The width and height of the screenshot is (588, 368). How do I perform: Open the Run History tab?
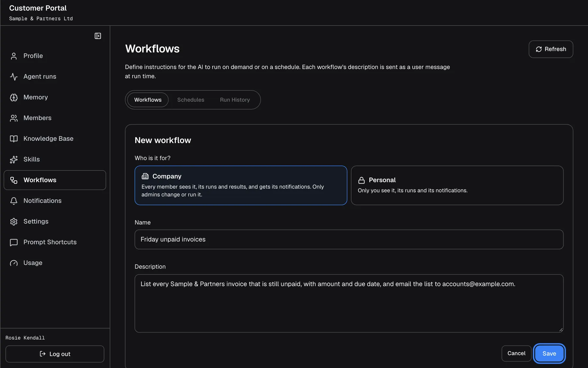[x=235, y=100]
